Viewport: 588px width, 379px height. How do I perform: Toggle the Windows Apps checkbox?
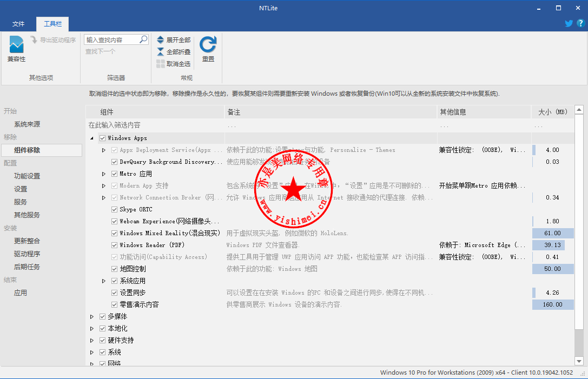point(102,138)
